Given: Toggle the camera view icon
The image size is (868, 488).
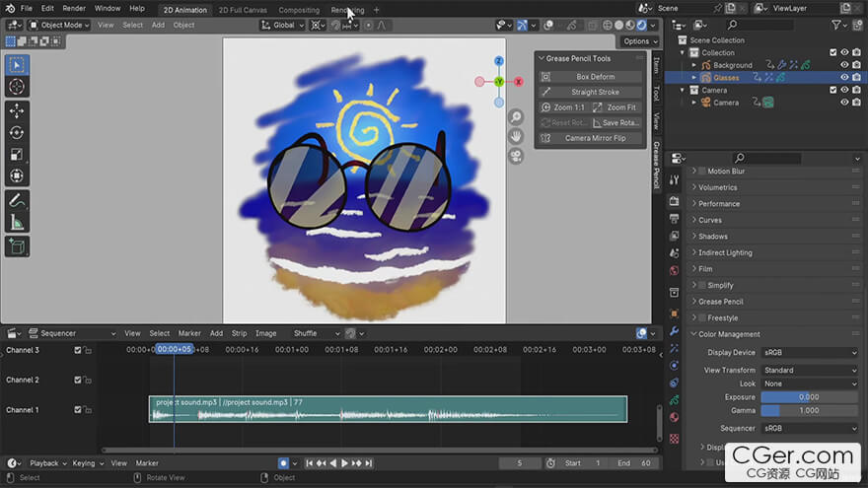Looking at the screenshot, I should click(x=516, y=157).
